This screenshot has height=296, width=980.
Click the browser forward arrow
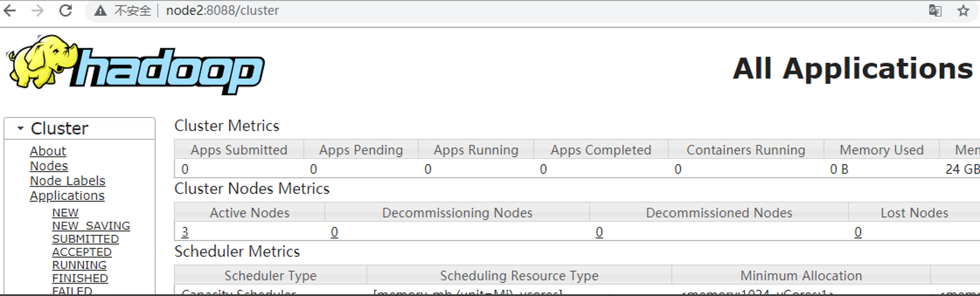pyautogui.click(x=38, y=10)
